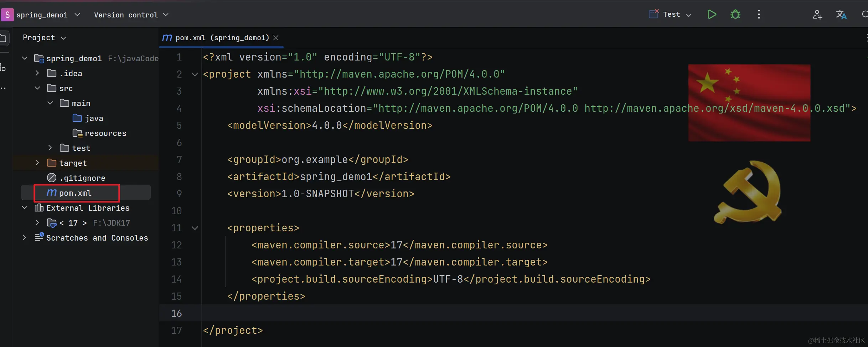The height and width of the screenshot is (347, 868).
Task: Click the closing </project> tag
Action: coord(233,330)
